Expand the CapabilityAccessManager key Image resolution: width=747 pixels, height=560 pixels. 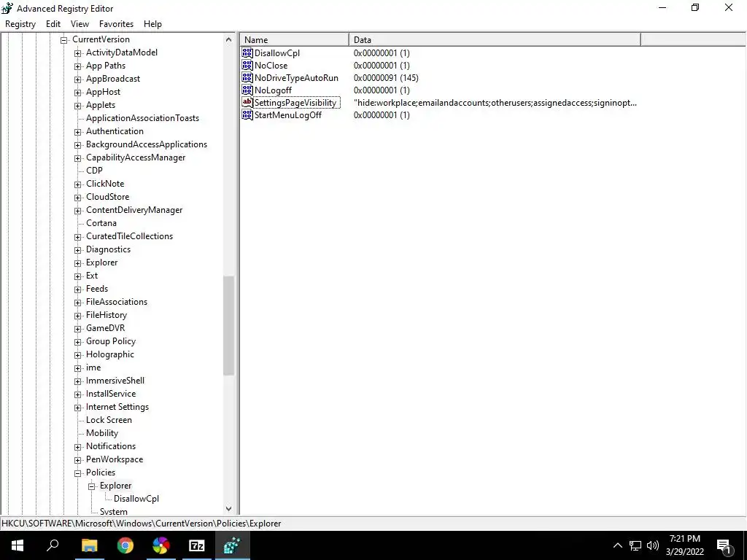coord(77,157)
